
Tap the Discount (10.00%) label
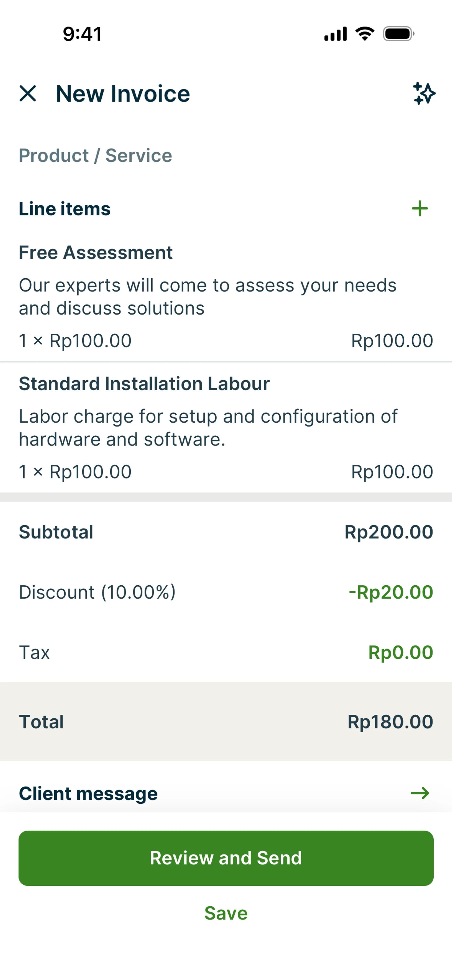pos(97,592)
